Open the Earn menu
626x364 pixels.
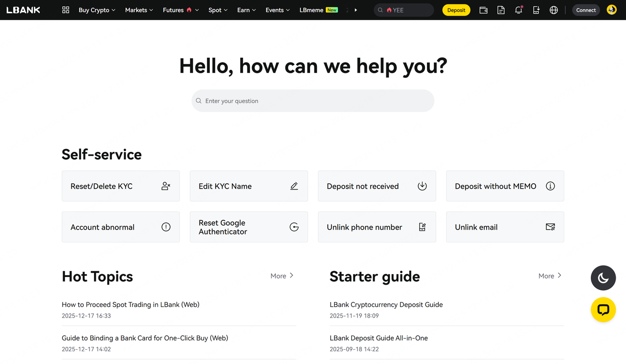(246, 10)
